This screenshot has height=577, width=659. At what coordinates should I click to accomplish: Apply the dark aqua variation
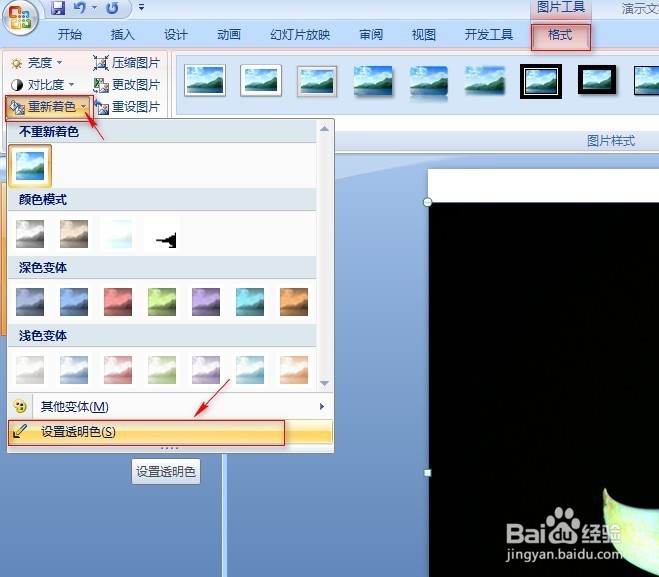(x=250, y=302)
